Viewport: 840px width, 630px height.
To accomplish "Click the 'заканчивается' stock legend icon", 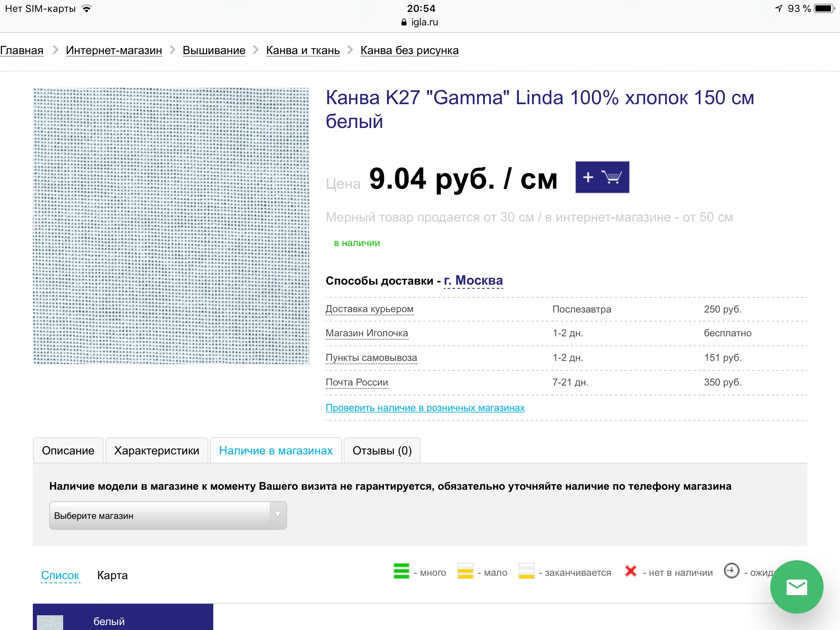I will (x=526, y=571).
